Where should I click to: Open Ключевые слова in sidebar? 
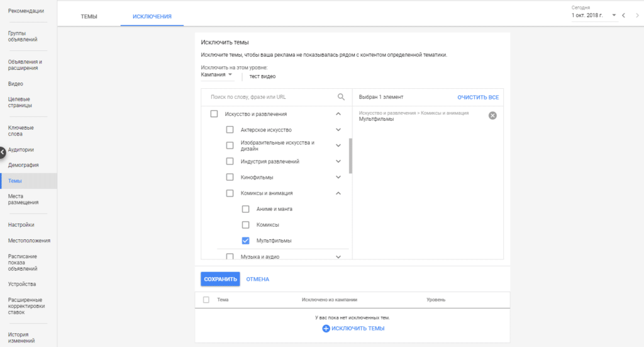click(x=21, y=131)
